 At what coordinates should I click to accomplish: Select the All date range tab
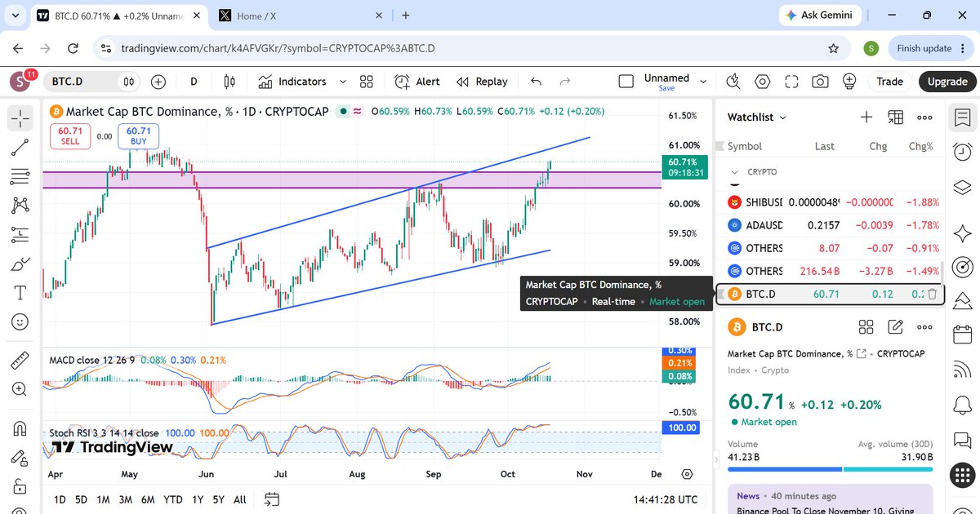[x=240, y=499]
